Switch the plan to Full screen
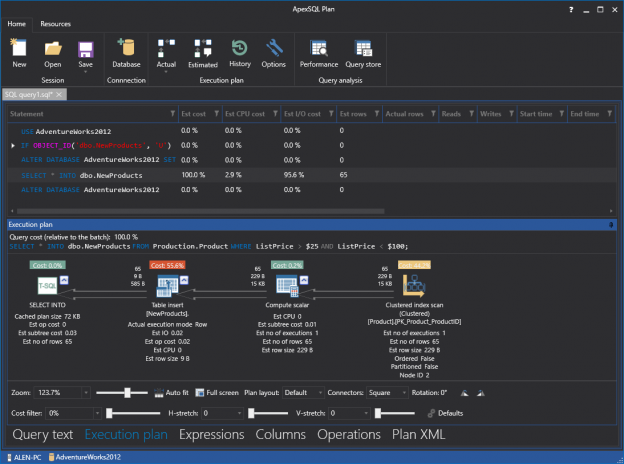The image size is (624, 464). point(217,393)
